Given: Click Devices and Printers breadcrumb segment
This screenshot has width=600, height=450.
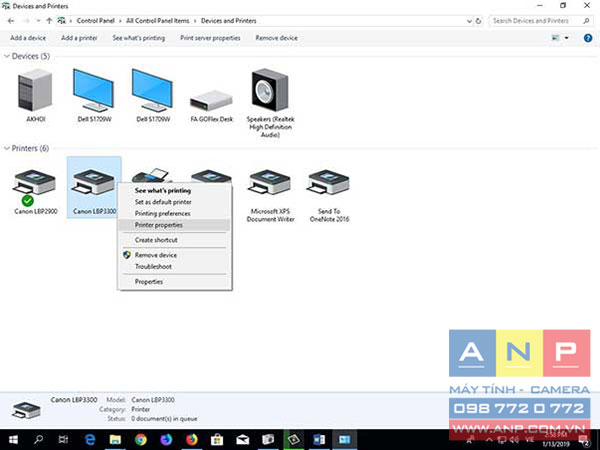Looking at the screenshot, I should click(x=228, y=21).
